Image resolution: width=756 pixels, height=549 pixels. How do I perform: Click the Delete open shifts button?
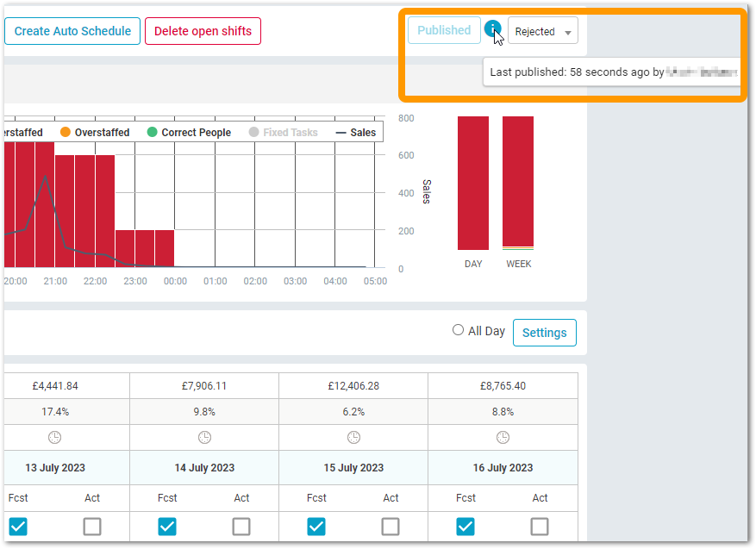[203, 31]
